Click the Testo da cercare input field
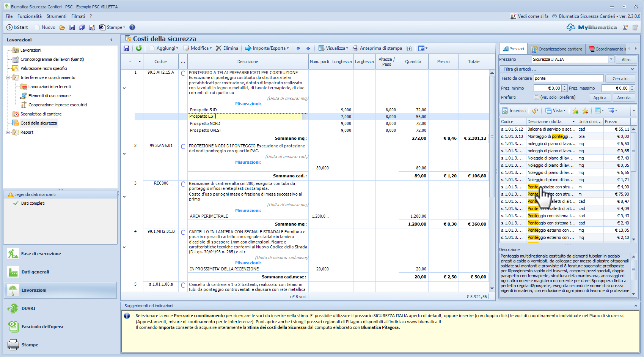Image resolution: width=644 pixels, height=357 pixels. [x=568, y=78]
